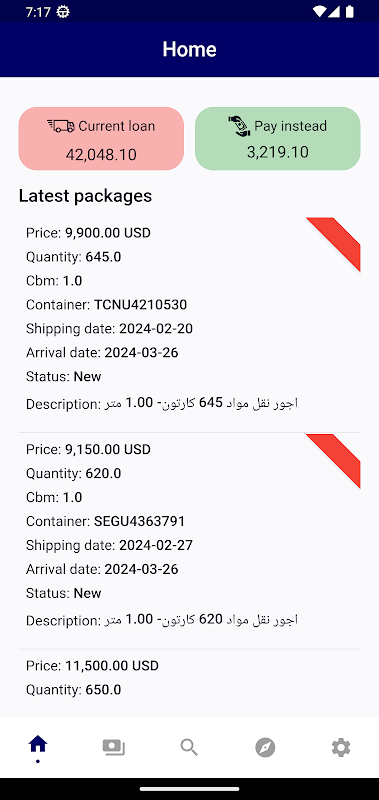Select container TCNU4210530 text
This screenshot has width=379, height=800.
(140, 305)
